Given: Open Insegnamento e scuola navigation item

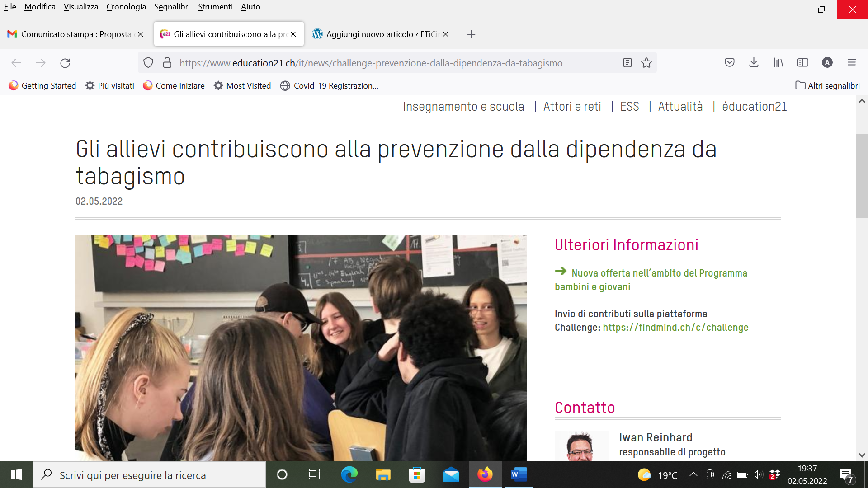Looking at the screenshot, I should click(463, 107).
